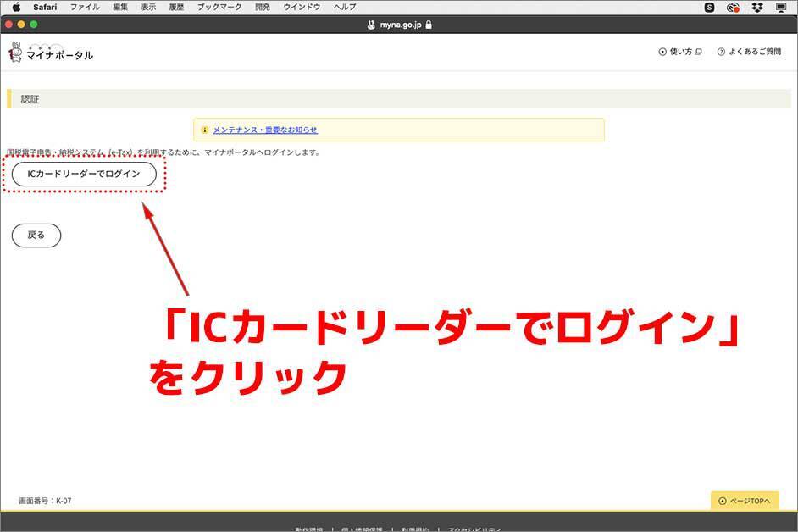This screenshot has width=798, height=532.
Task: Click the ICカードリーダーでログイン button
Action: (84, 174)
